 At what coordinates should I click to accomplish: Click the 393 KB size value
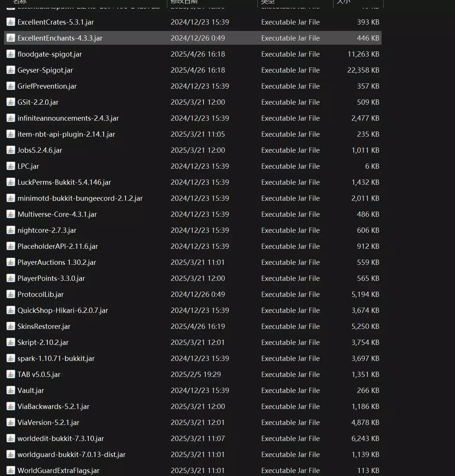(x=368, y=22)
